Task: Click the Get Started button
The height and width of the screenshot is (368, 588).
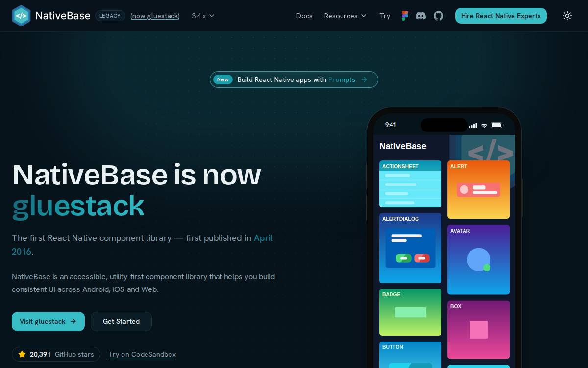Action: pyautogui.click(x=121, y=321)
